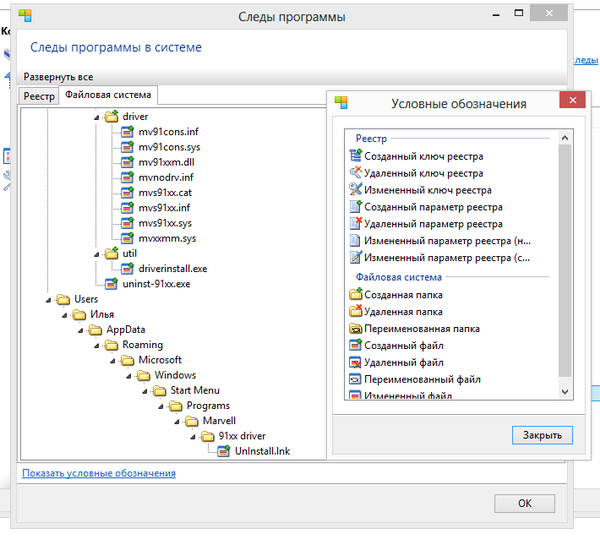Click the UnInstall.lnk file icon

[x=223, y=451]
